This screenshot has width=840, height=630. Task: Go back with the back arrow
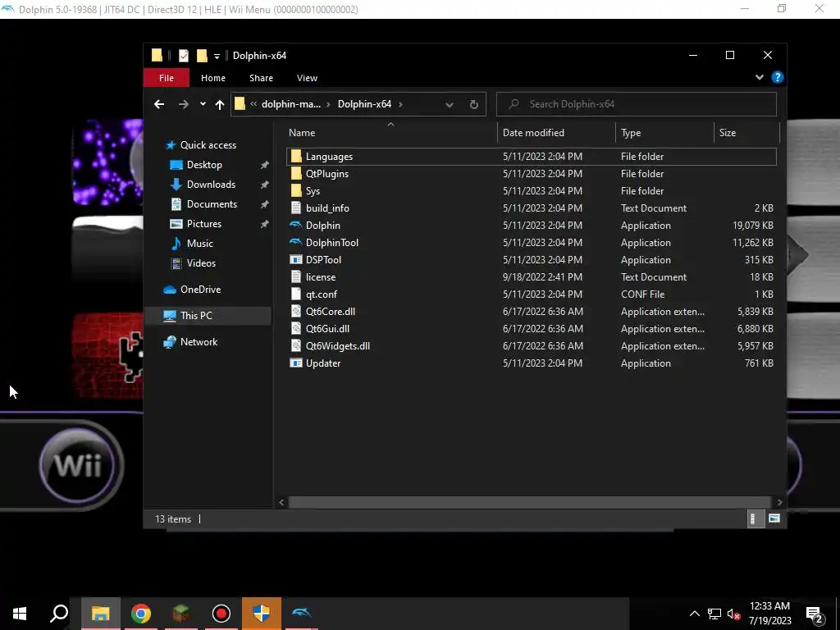159,104
